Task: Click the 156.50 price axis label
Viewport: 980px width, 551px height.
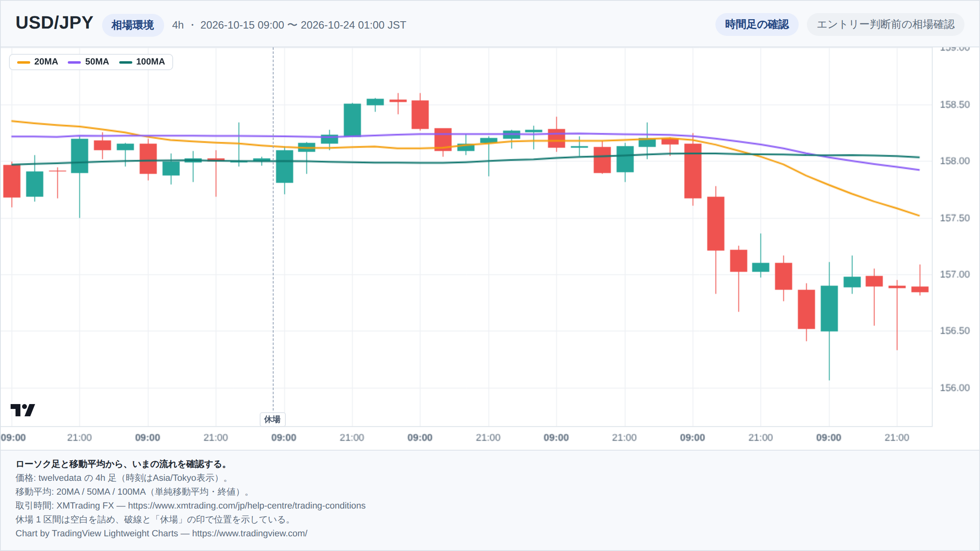Action: pyautogui.click(x=954, y=331)
